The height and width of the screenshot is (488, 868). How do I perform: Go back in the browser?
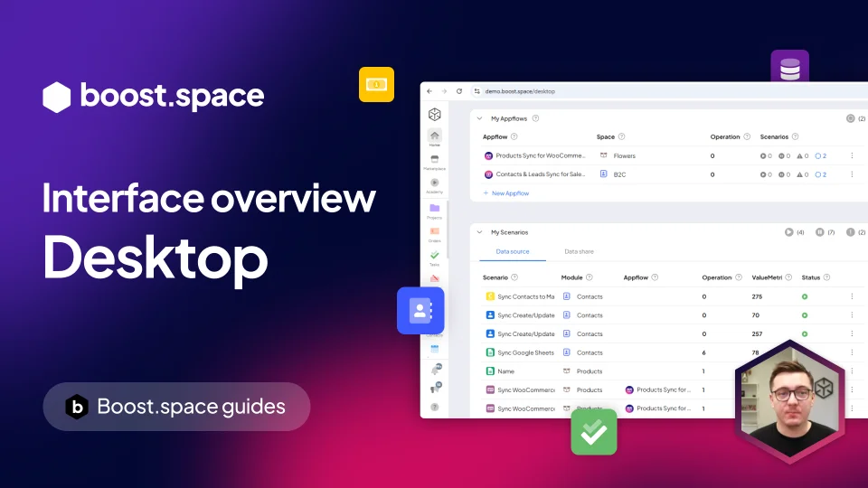click(429, 91)
